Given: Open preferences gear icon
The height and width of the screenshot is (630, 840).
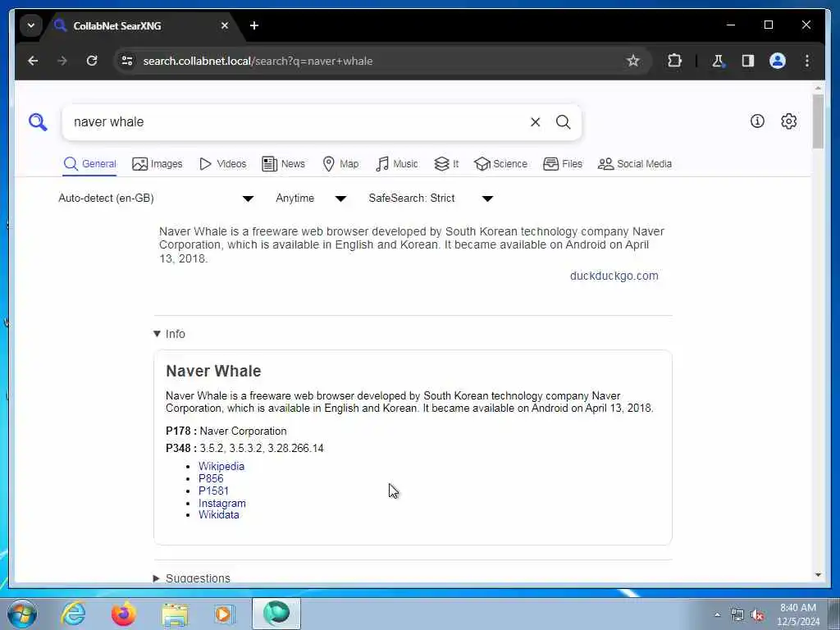Looking at the screenshot, I should [x=788, y=121].
